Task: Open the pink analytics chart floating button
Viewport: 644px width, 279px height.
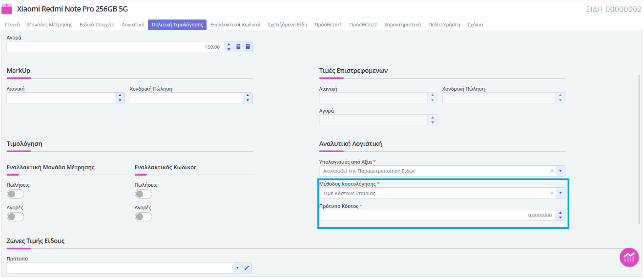Action: [629, 257]
